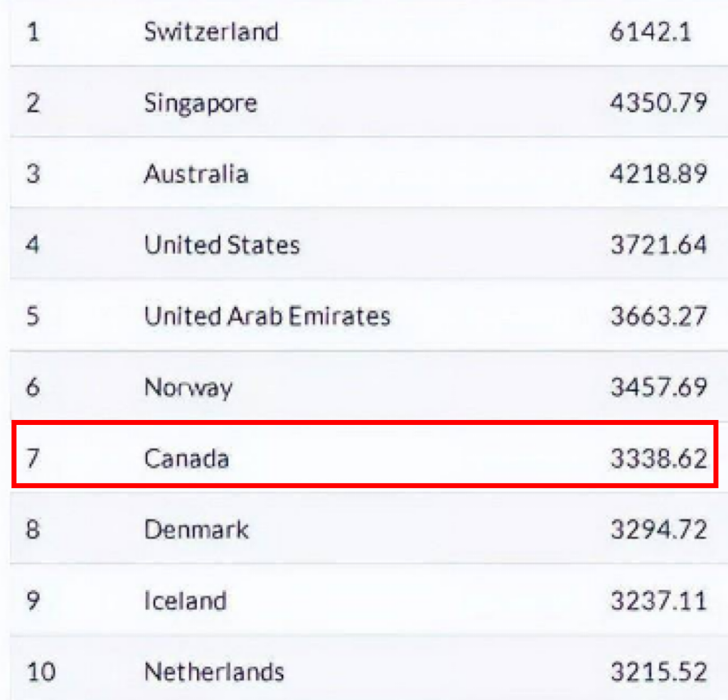Click Australia's value 4218.89
This screenshot has width=728, height=700.
click(658, 174)
